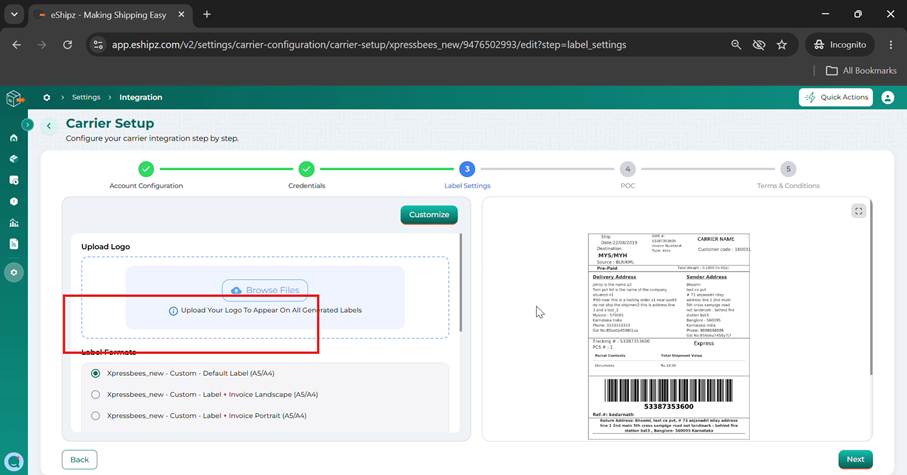The height and width of the screenshot is (475, 907).
Task: Open the hexagon icon in sidebar
Action: tap(14, 201)
